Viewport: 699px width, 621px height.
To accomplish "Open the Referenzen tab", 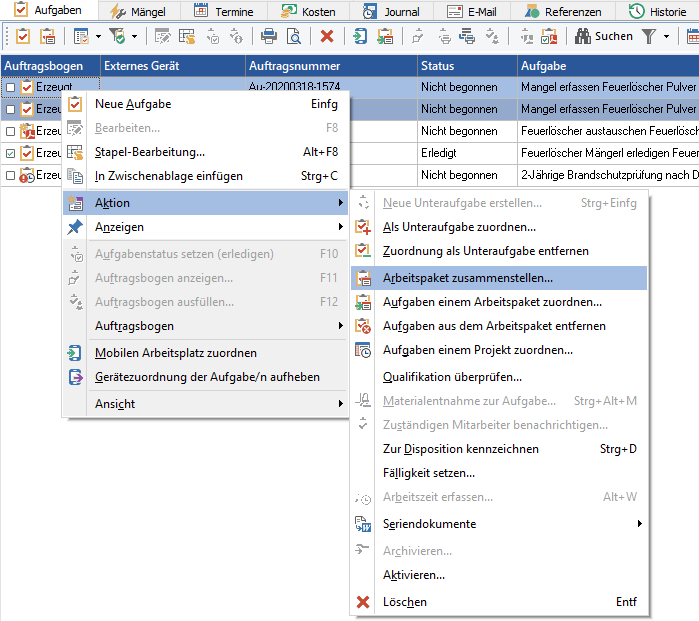I will coord(563,12).
